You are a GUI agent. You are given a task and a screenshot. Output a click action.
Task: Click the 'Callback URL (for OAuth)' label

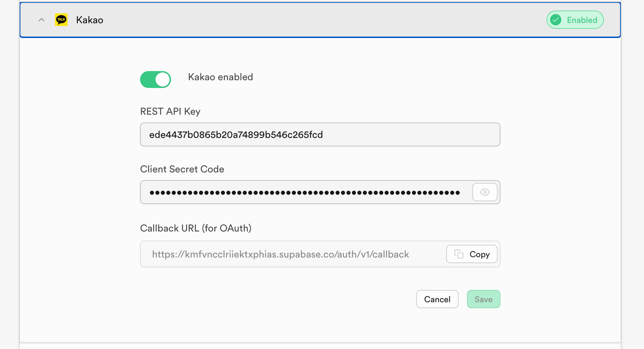click(x=196, y=228)
